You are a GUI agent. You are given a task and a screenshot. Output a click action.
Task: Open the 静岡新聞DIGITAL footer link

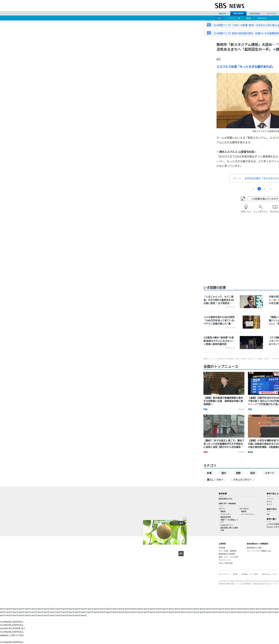(x=225, y=499)
